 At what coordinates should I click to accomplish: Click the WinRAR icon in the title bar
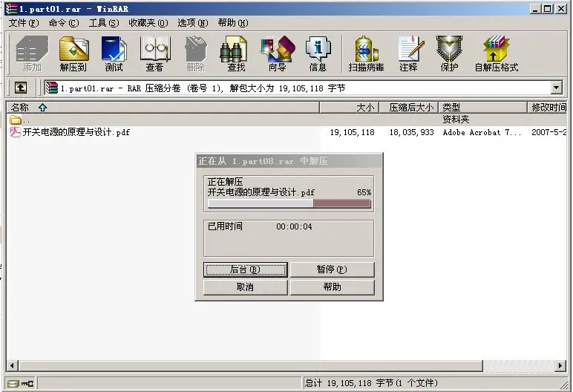coord(11,9)
